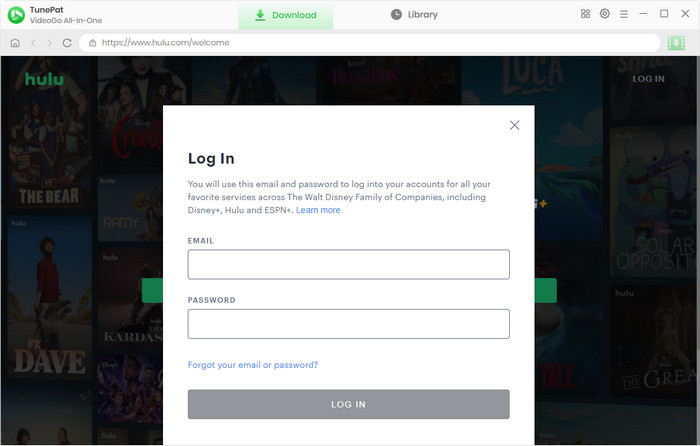The height and width of the screenshot is (446, 700).
Task: Click the TunePat app logo
Action: pos(17,15)
